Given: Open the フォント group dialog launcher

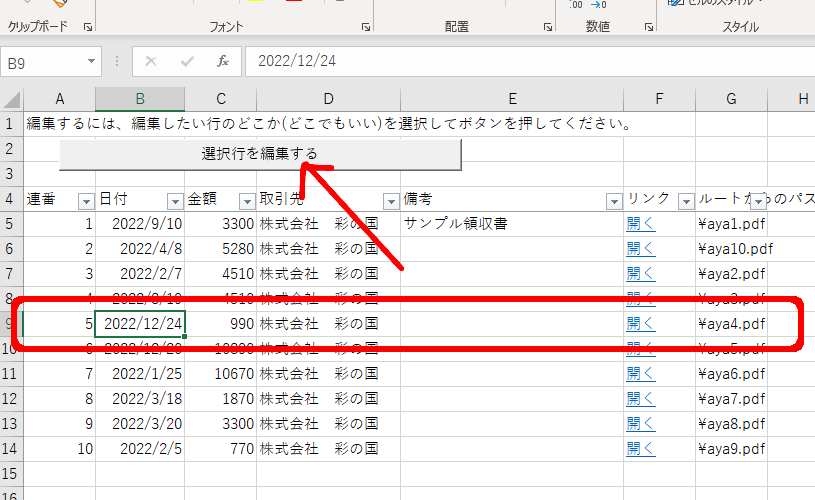Looking at the screenshot, I should (366, 27).
